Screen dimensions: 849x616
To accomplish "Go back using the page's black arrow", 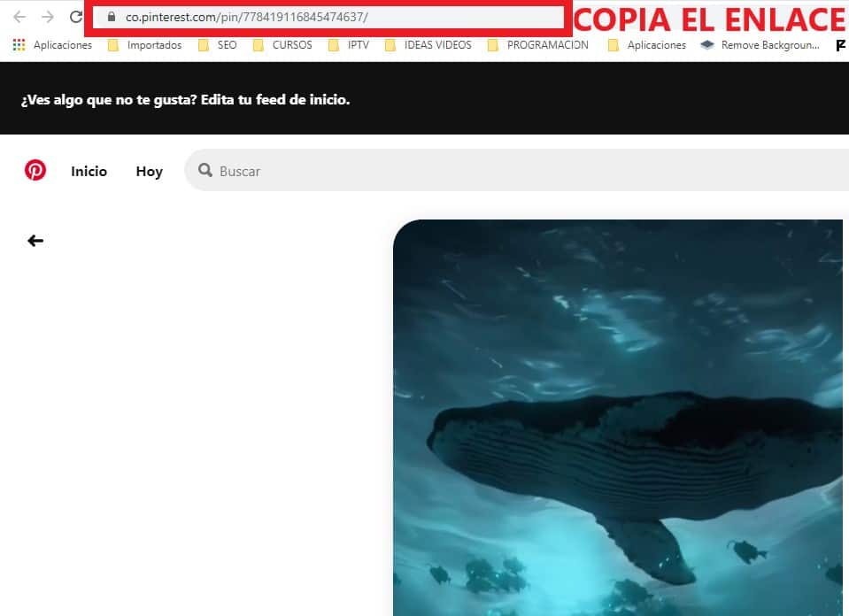I will [35, 241].
